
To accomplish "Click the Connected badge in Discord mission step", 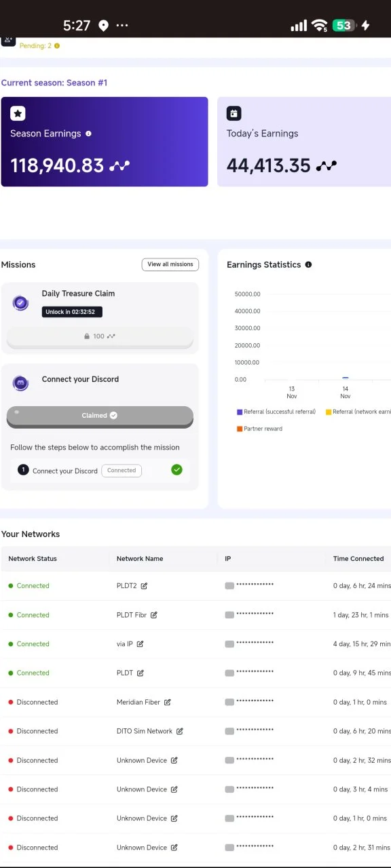I will [x=122, y=471].
